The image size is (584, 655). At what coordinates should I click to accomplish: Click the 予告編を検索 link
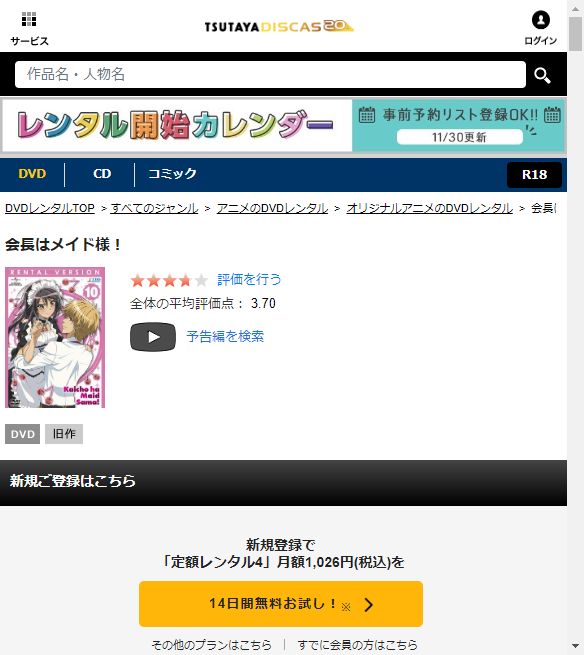pos(225,336)
